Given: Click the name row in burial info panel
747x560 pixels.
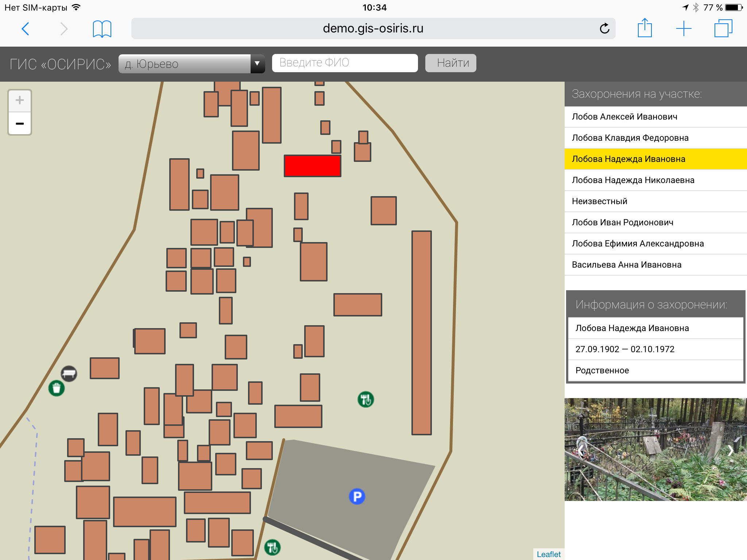Looking at the screenshot, I should [x=655, y=328].
